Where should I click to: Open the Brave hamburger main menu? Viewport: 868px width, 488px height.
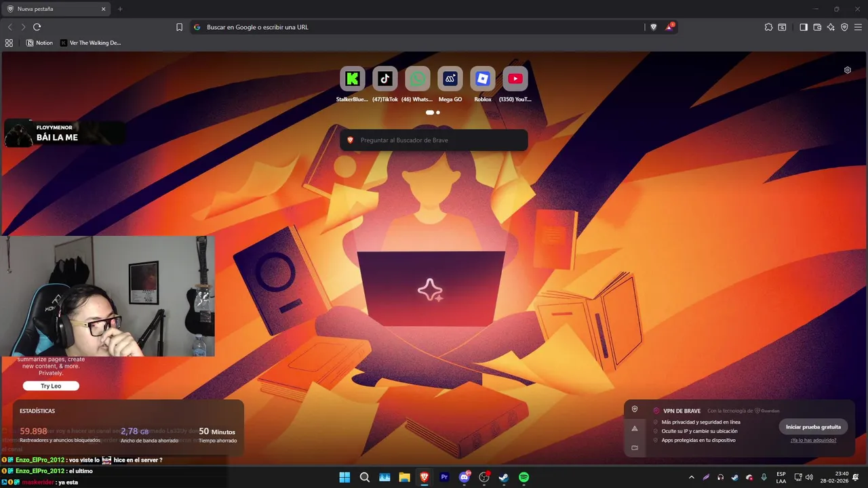click(x=858, y=27)
